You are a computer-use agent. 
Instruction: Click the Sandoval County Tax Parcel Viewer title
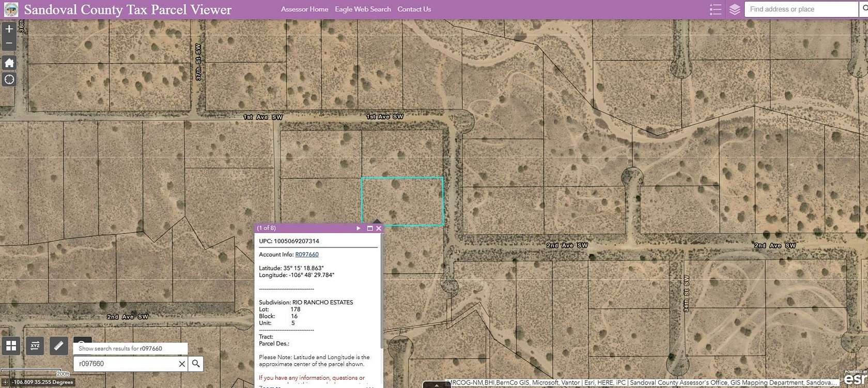pos(128,9)
